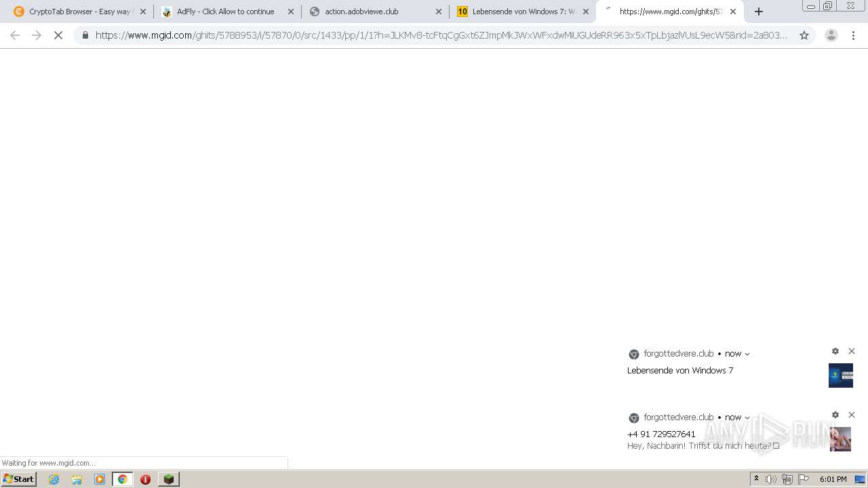Open the green cube taskbar app
The image size is (868, 488).
(x=168, y=479)
